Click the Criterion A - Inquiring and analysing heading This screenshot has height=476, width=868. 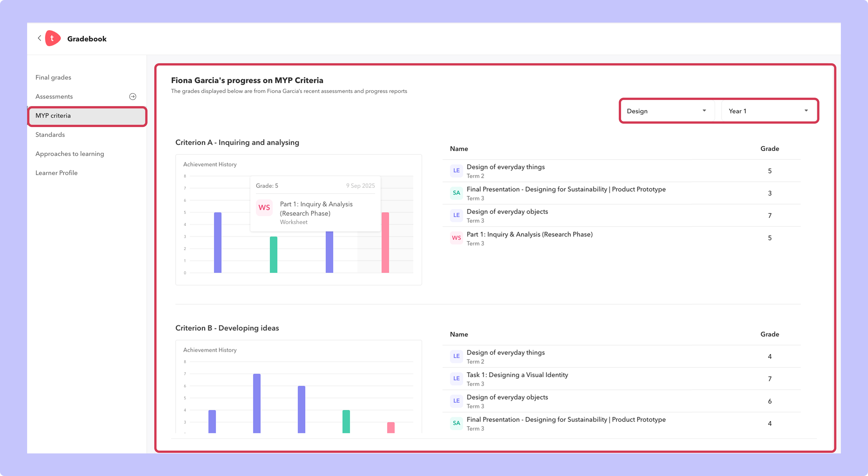click(237, 142)
